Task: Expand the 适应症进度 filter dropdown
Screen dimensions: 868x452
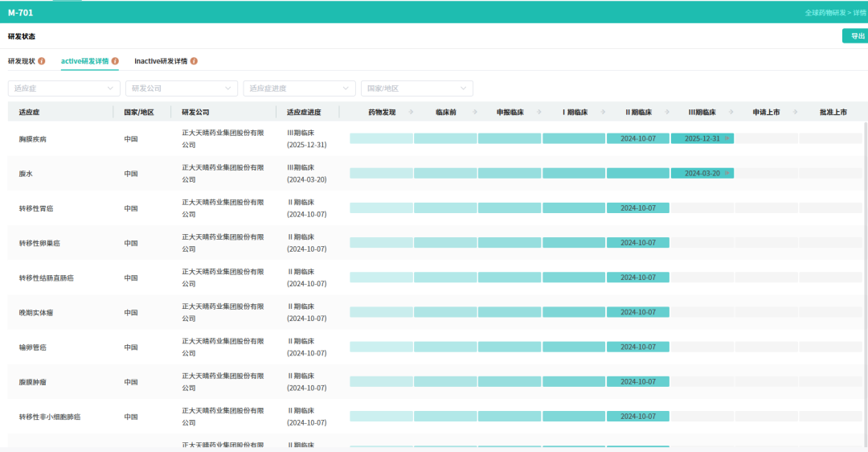Action: tap(299, 88)
